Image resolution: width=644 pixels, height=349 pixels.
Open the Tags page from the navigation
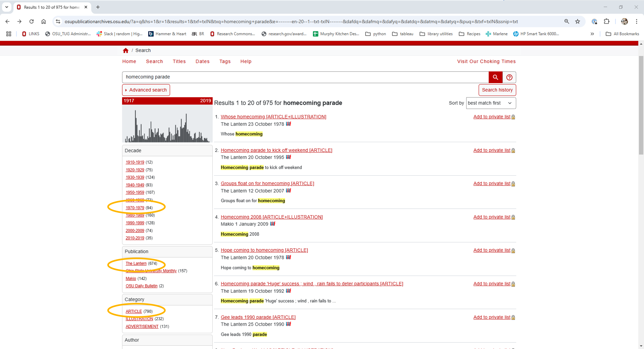tap(225, 61)
